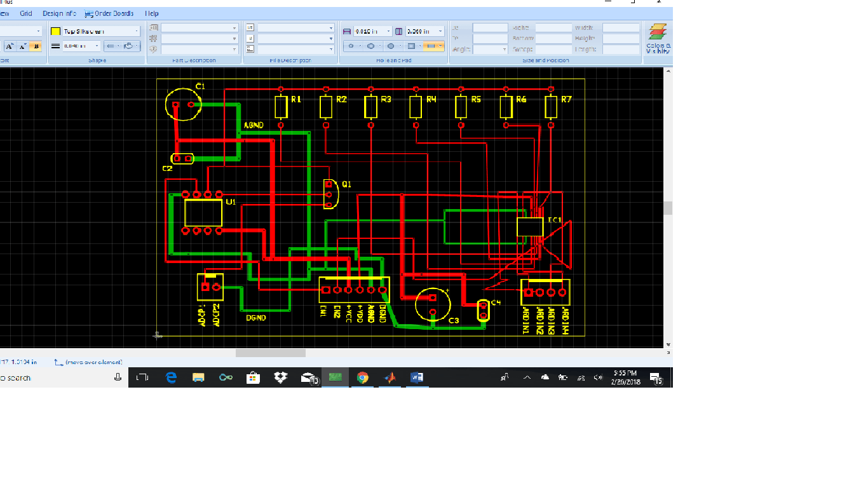Image resolution: width=868 pixels, height=488 pixels.
Task: Open the Top Silkscreen layer dropdown
Action: 136,30
